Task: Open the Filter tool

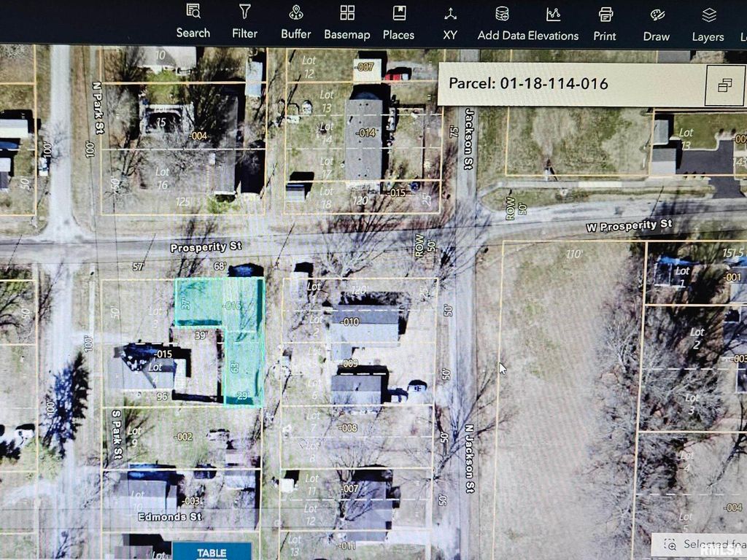Action: click(x=245, y=21)
